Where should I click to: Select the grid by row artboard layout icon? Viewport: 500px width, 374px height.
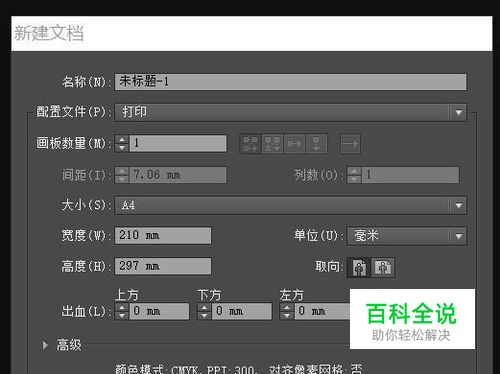250,144
